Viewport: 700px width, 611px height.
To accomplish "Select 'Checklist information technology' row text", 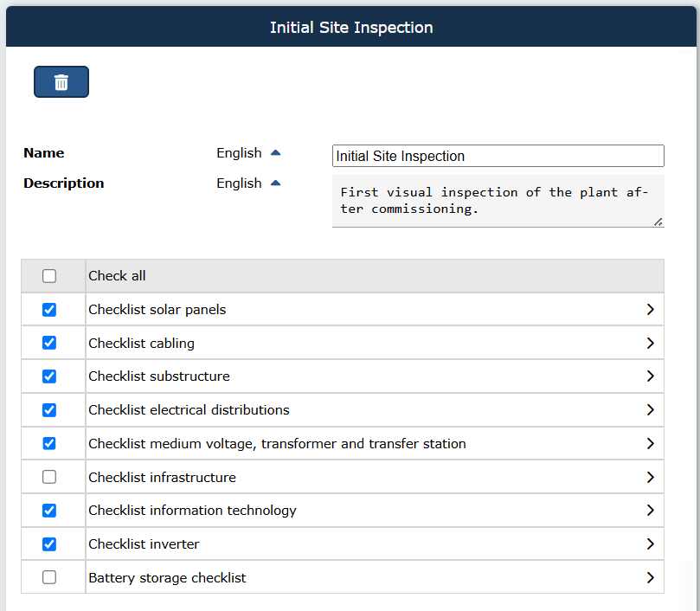I will pos(192,511).
